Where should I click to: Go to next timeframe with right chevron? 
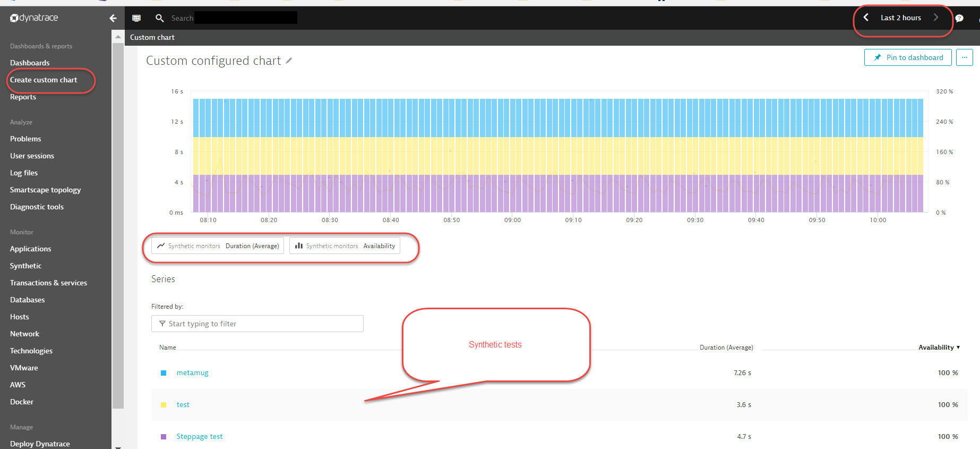click(x=936, y=18)
